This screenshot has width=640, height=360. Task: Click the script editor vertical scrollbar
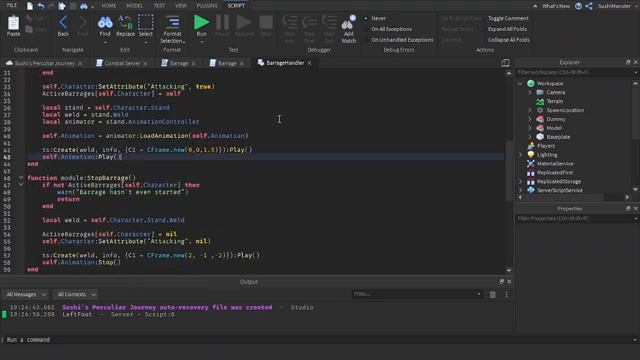coord(509,171)
